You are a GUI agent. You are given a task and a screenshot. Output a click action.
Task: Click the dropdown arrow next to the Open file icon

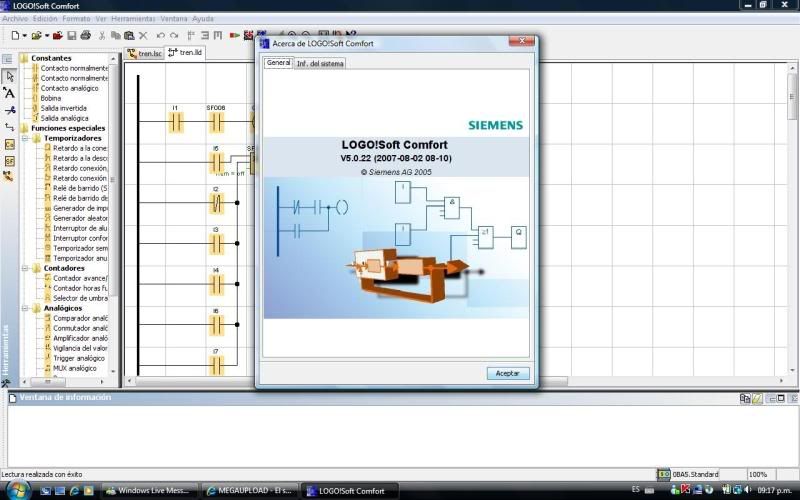pos(46,36)
